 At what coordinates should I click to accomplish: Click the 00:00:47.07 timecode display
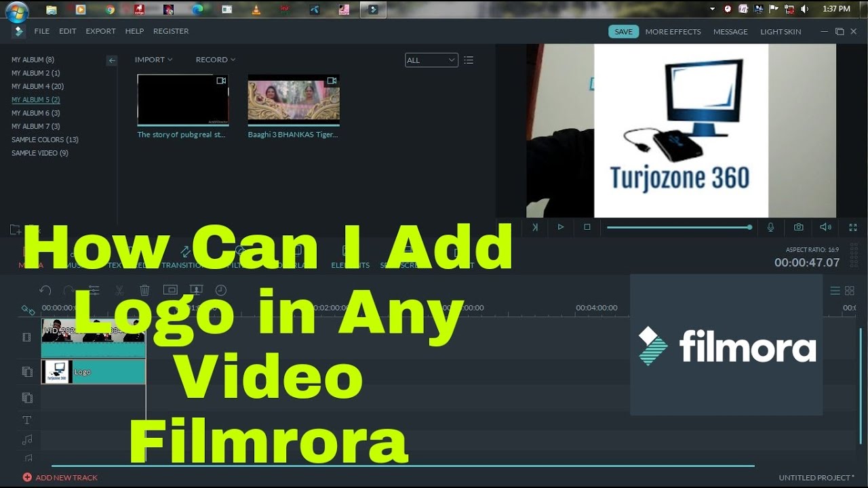[807, 262]
